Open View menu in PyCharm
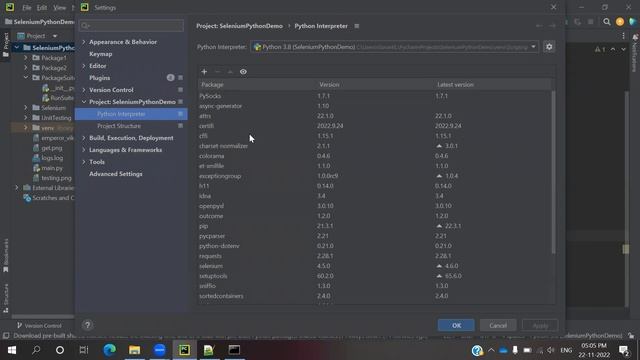Image resolution: width=640 pixels, height=360 pixels. coord(59,8)
